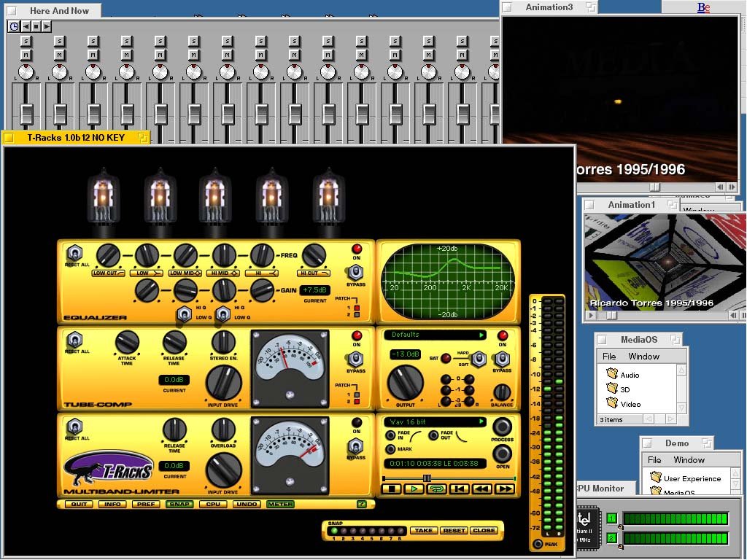Open the Video folder in MediaOS window
This screenshot has width=747, height=560.
point(624,404)
